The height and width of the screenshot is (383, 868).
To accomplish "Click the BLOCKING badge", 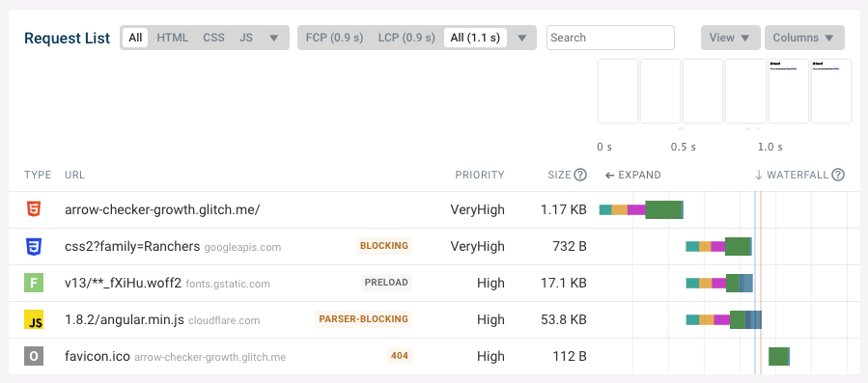I will (x=384, y=246).
